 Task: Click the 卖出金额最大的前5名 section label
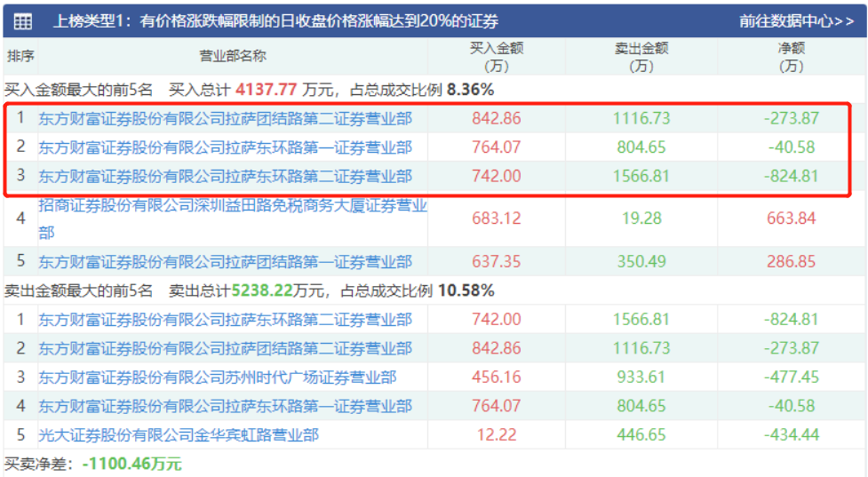[x=78, y=291]
